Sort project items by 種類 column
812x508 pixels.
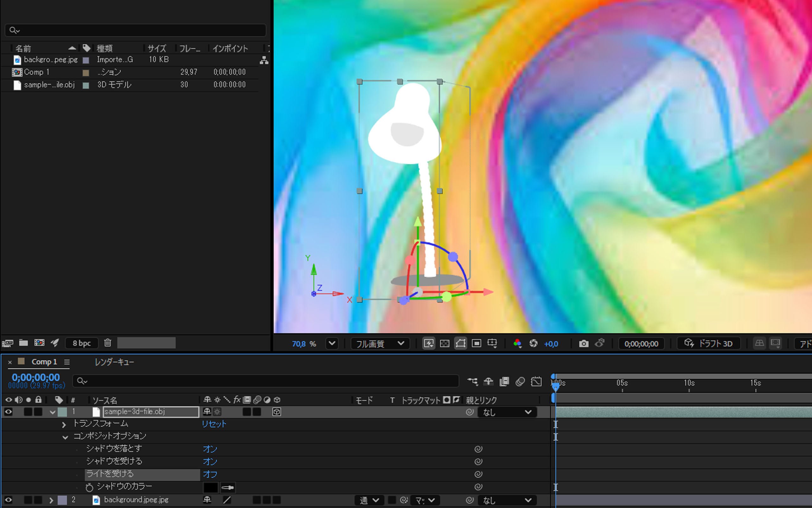click(x=105, y=48)
